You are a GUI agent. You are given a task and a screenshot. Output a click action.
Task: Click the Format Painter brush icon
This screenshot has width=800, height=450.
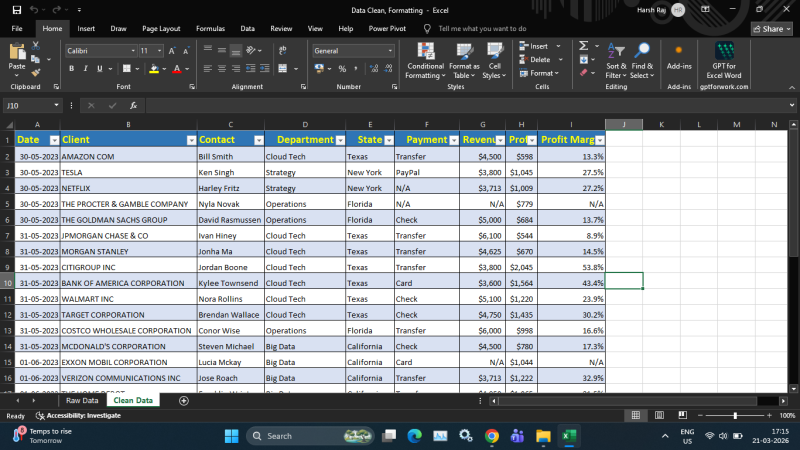[37, 72]
